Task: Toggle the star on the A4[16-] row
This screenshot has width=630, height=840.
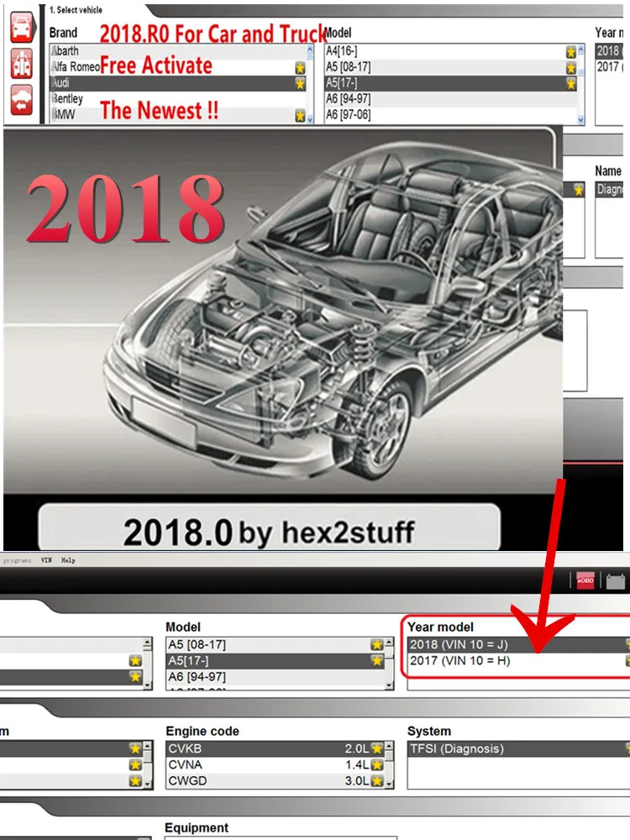Action: click(x=571, y=51)
